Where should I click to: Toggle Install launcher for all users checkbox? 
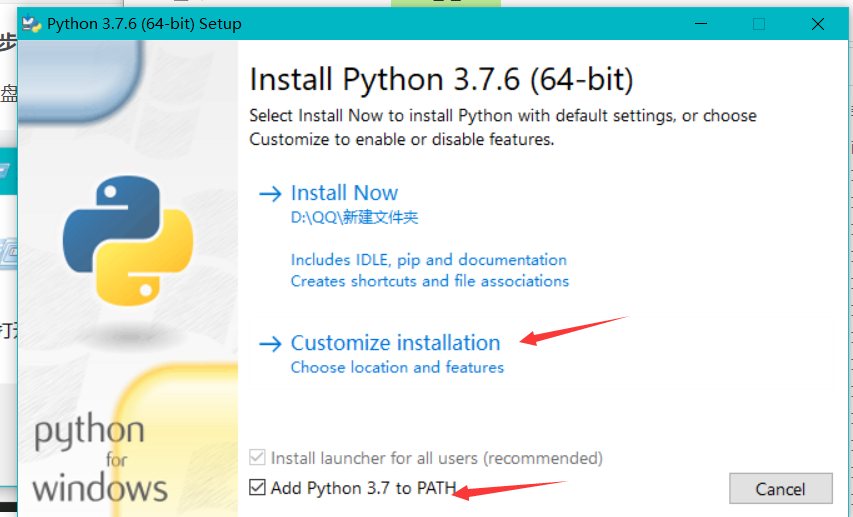click(257, 457)
